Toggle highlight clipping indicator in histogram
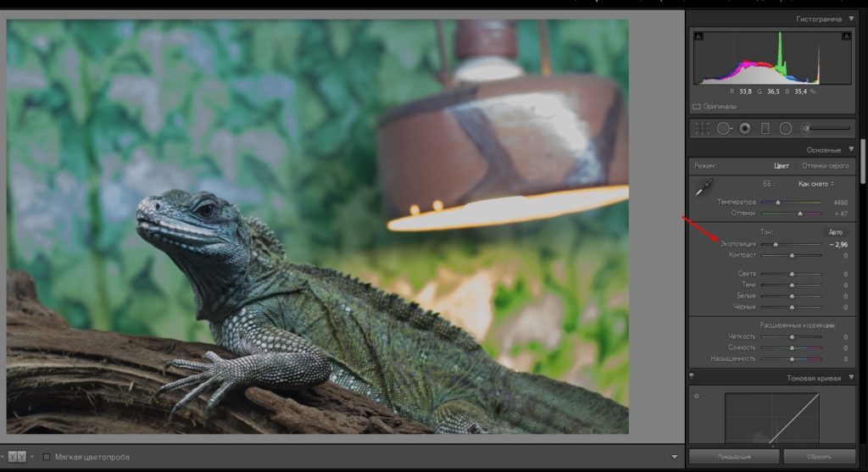The height and width of the screenshot is (472, 868). coord(846,37)
